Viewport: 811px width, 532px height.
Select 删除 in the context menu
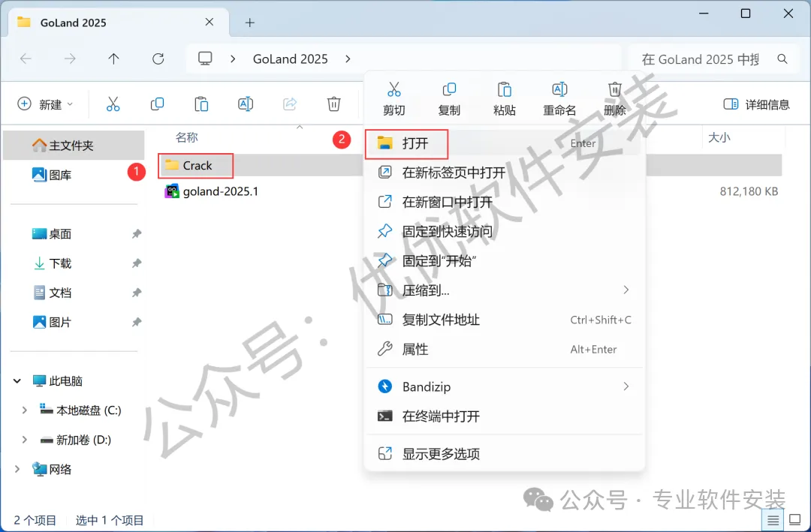[x=615, y=98]
